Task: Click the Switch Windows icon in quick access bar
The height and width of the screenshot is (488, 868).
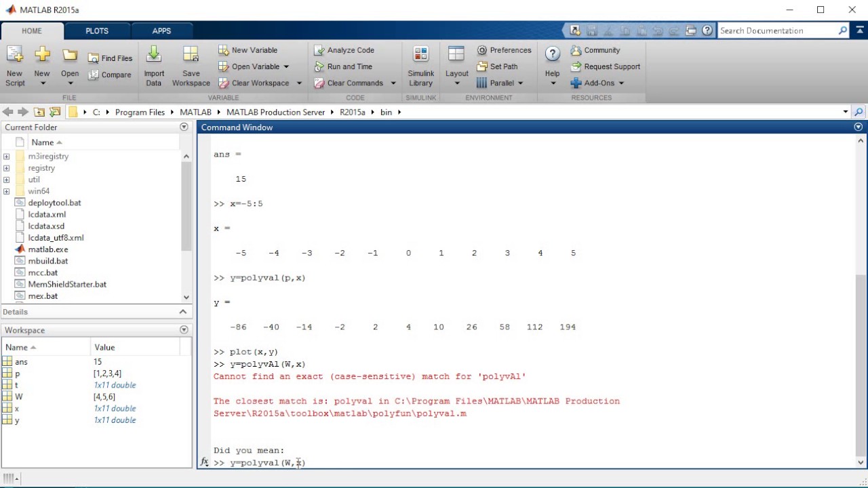Action: (691, 30)
